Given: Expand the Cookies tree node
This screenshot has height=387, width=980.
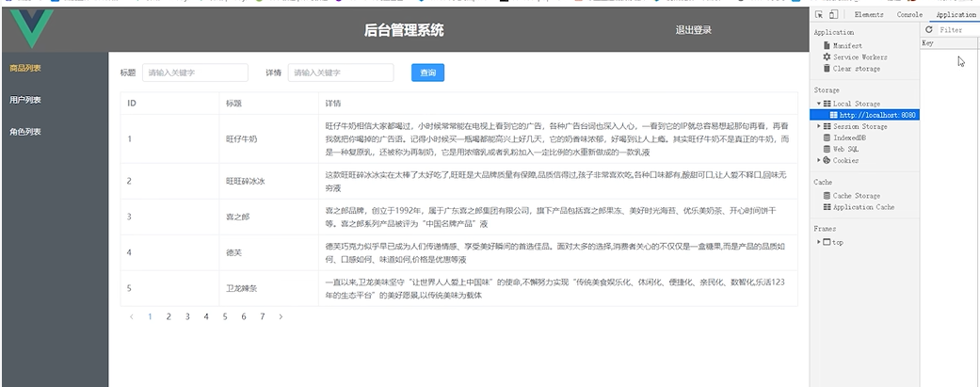Looking at the screenshot, I should (819, 160).
